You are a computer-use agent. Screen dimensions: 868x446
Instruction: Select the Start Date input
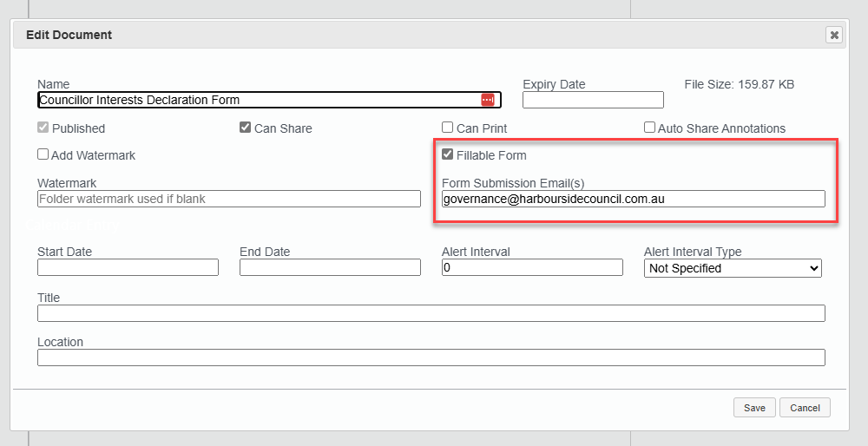pos(128,267)
